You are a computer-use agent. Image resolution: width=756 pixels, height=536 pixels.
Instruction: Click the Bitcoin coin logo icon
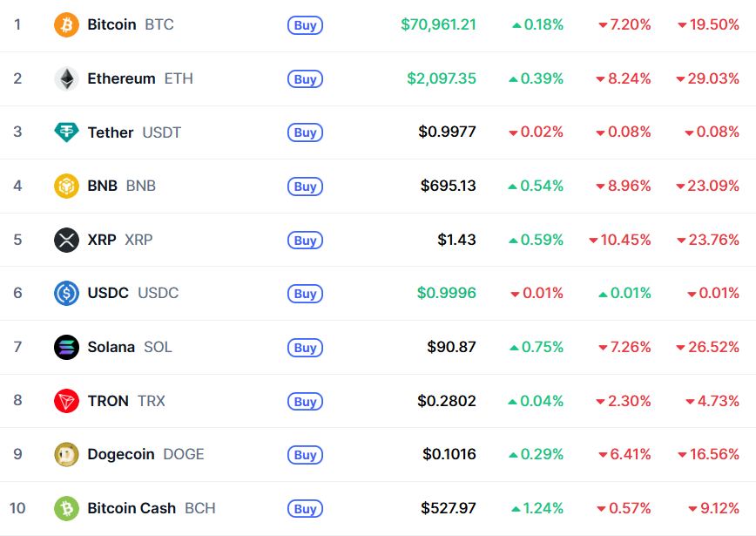pos(66,25)
